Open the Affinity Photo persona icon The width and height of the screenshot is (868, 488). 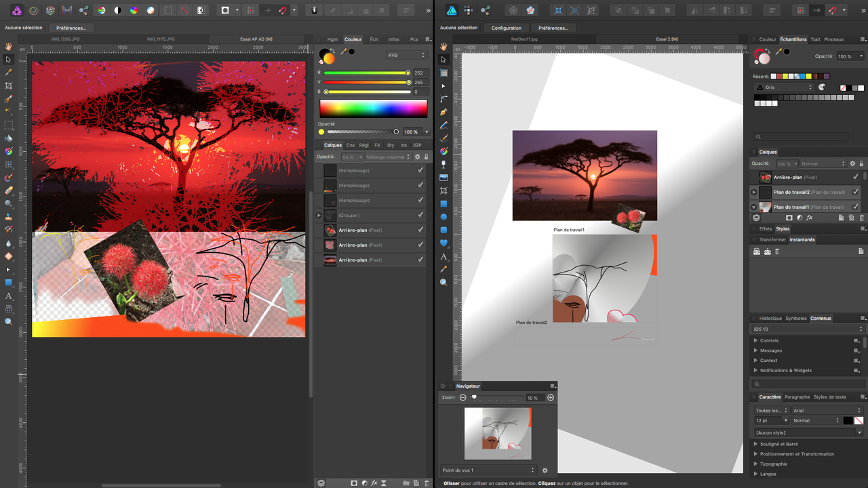(16, 10)
